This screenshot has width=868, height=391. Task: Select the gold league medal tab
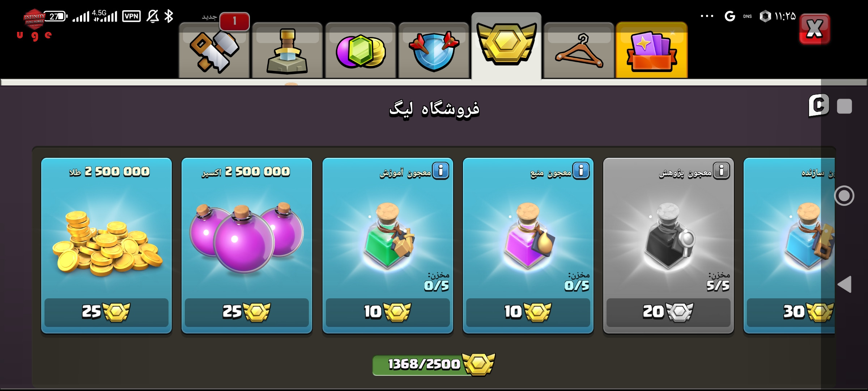click(x=506, y=45)
